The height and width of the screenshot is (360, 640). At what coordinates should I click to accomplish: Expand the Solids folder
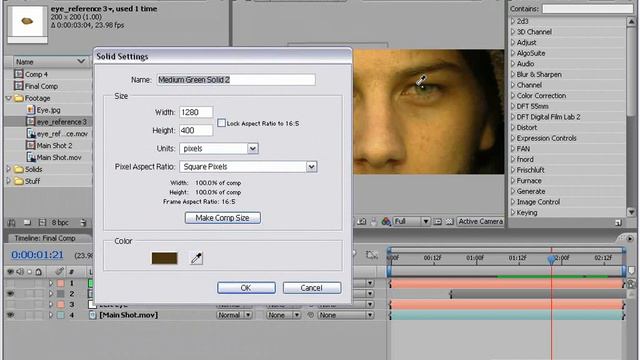pos(8,169)
